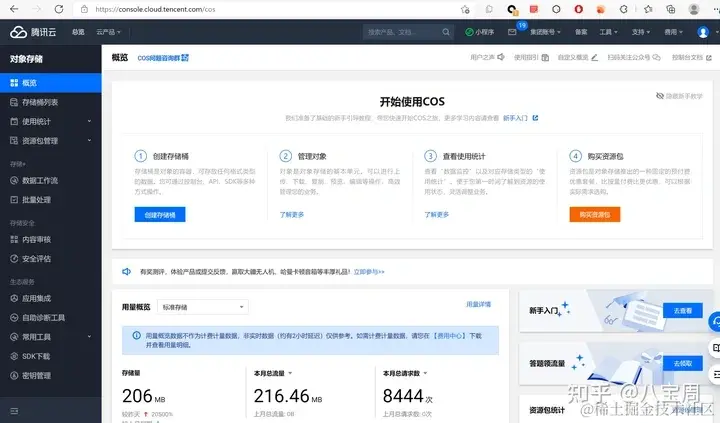Click the sidebar collapse icon at bottom left
Screen dimensions: 720x423
[14, 411]
